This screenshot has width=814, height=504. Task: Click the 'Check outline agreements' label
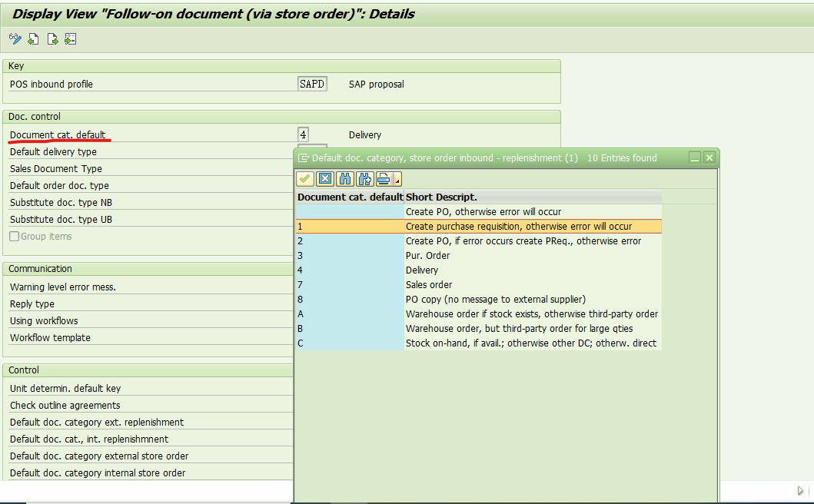(65, 406)
